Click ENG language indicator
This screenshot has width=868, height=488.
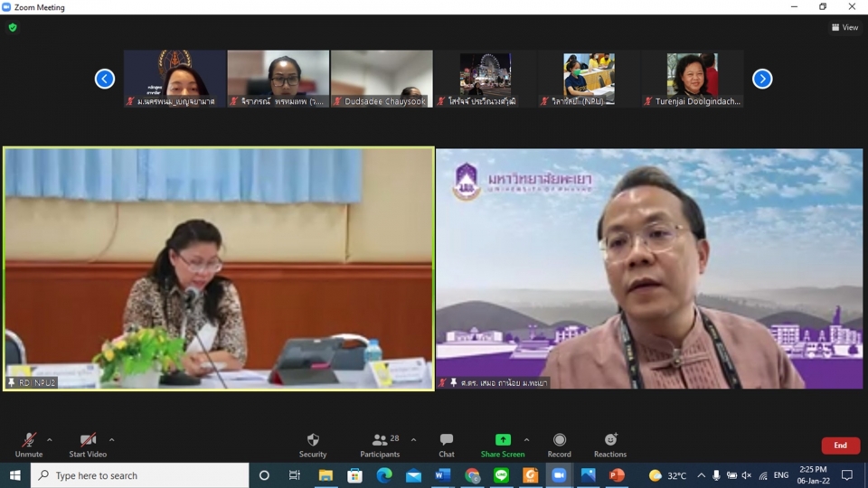tap(781, 475)
